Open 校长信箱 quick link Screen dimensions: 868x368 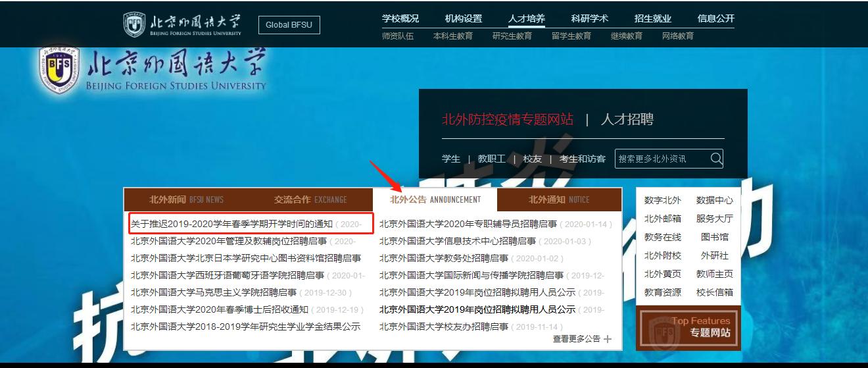715,292
